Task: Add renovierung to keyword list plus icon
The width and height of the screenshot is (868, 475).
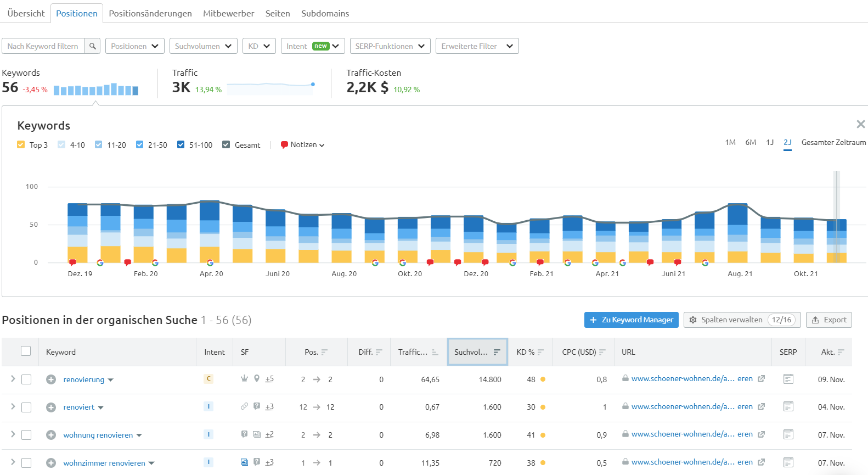Action: 51,379
